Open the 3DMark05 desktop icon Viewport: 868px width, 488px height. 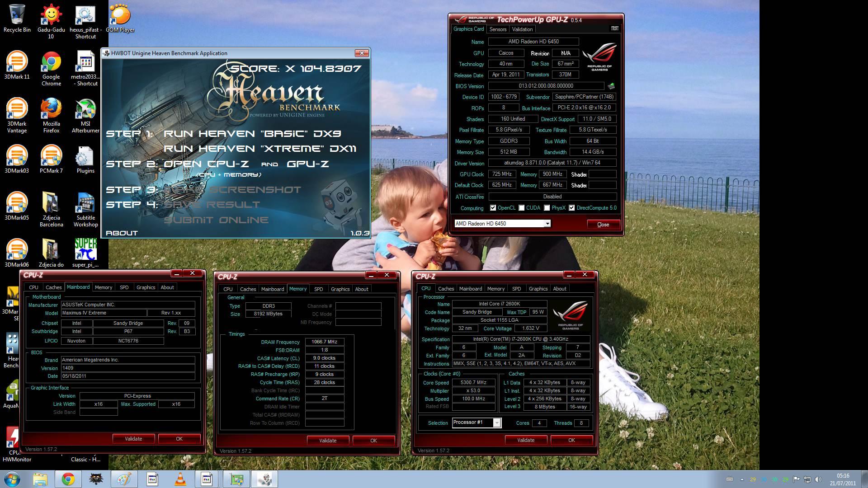click(17, 206)
